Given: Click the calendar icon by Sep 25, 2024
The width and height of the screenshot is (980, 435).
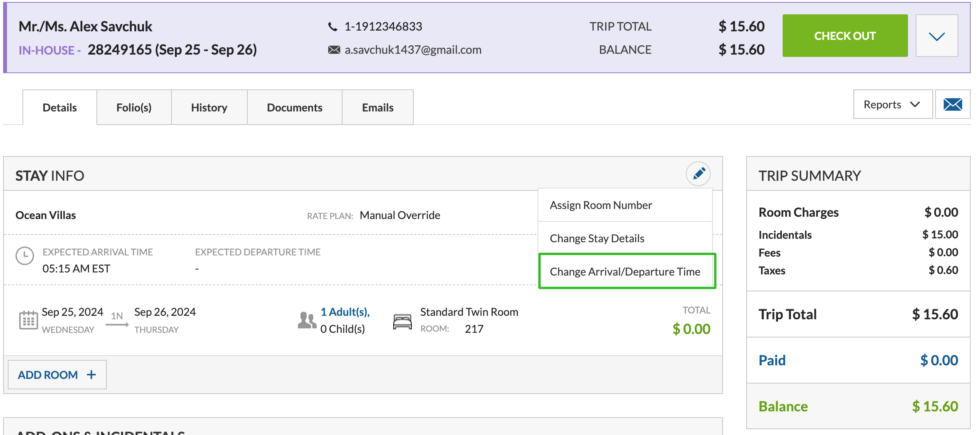Looking at the screenshot, I should (x=28, y=320).
